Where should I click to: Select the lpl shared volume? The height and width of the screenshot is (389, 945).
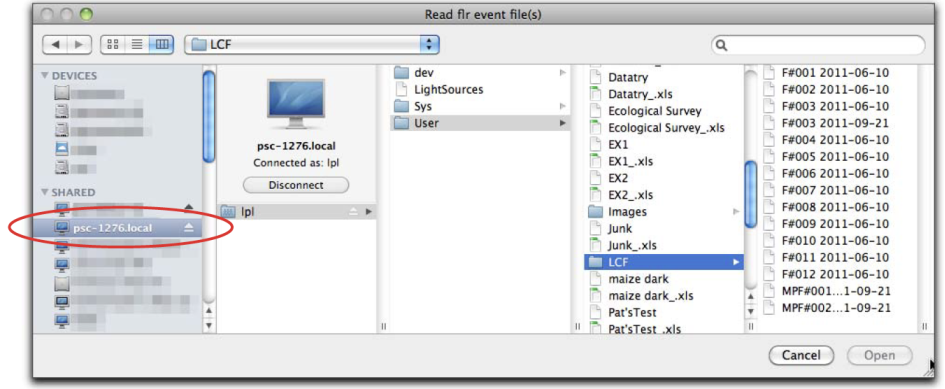pos(296,212)
